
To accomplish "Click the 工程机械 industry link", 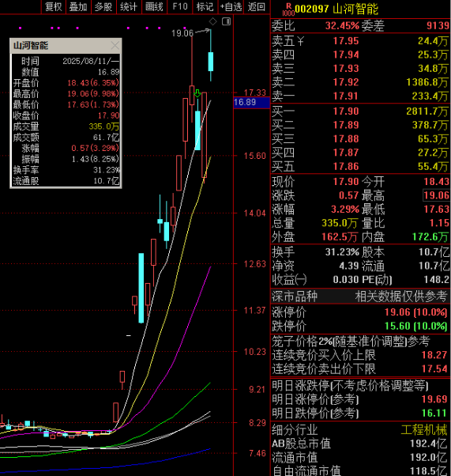I will [424, 430].
